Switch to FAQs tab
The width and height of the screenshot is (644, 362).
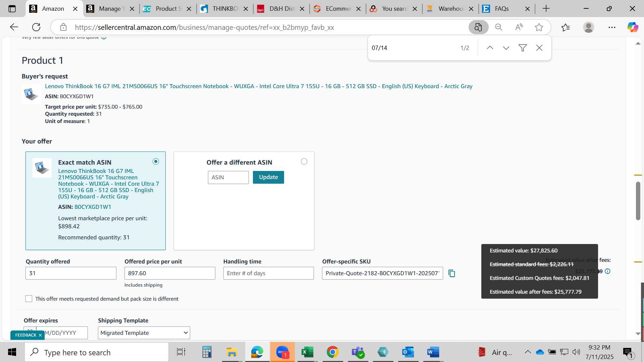[x=506, y=9]
